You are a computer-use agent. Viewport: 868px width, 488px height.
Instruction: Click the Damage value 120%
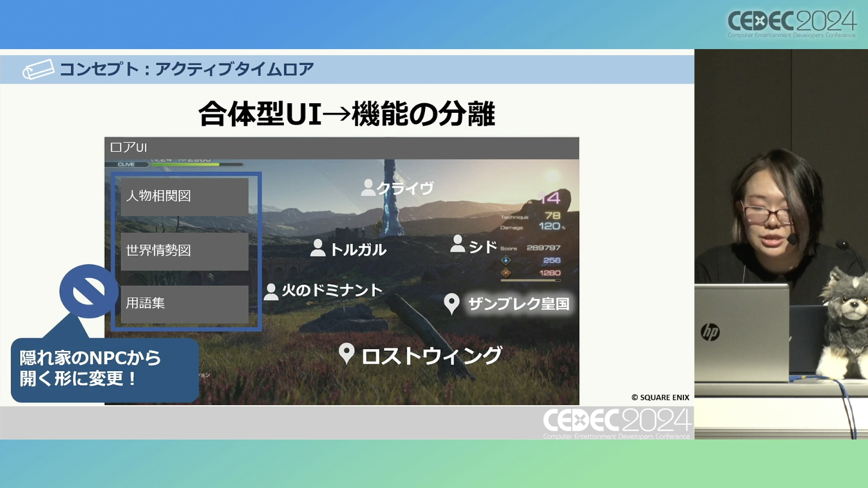tap(551, 226)
